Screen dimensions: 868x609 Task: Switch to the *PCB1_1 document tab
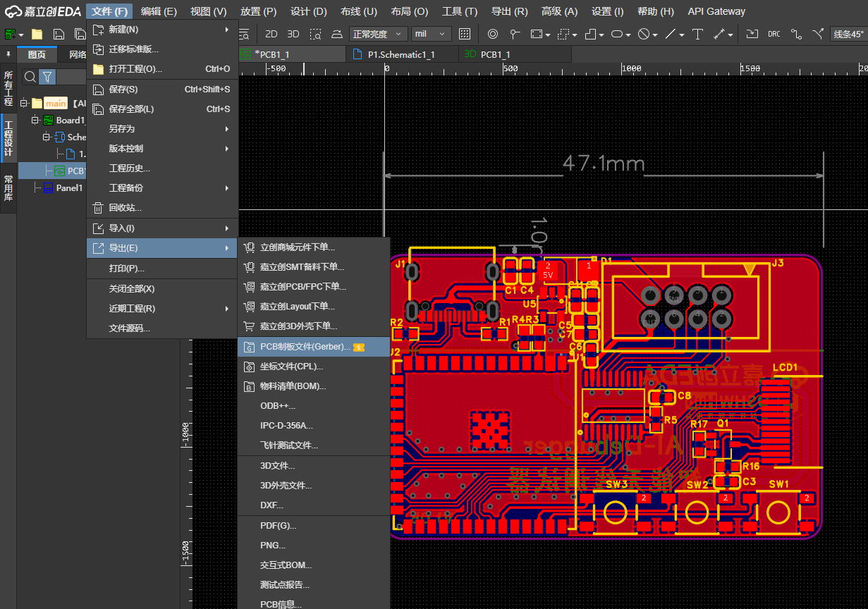coord(292,54)
